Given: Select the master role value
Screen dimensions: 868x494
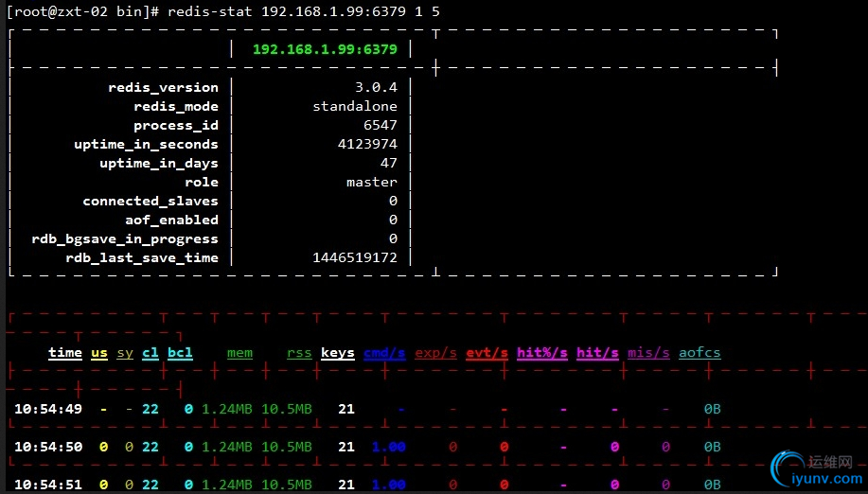Looking at the screenshot, I should click(x=372, y=182).
